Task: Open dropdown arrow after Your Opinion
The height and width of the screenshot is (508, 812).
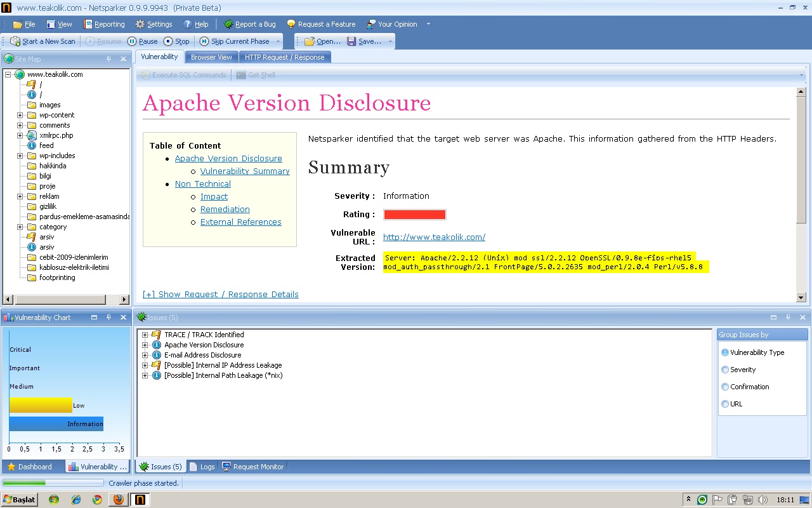Action: click(x=428, y=24)
